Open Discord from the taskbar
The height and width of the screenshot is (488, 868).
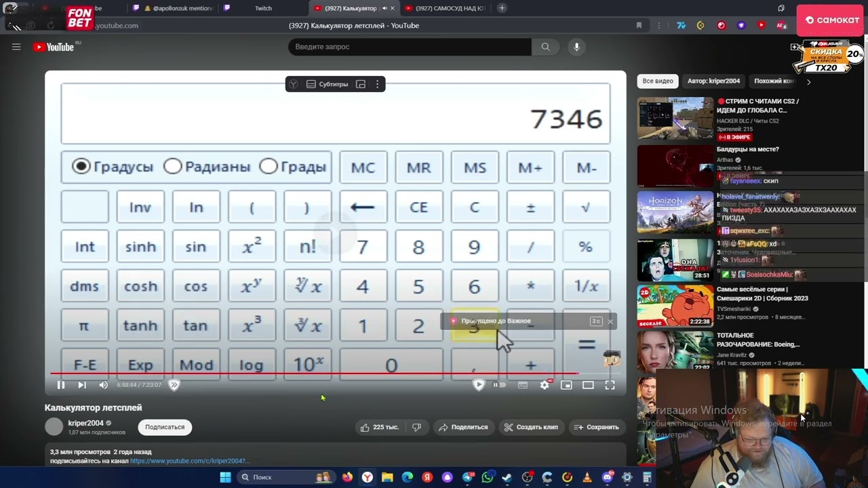(607, 477)
